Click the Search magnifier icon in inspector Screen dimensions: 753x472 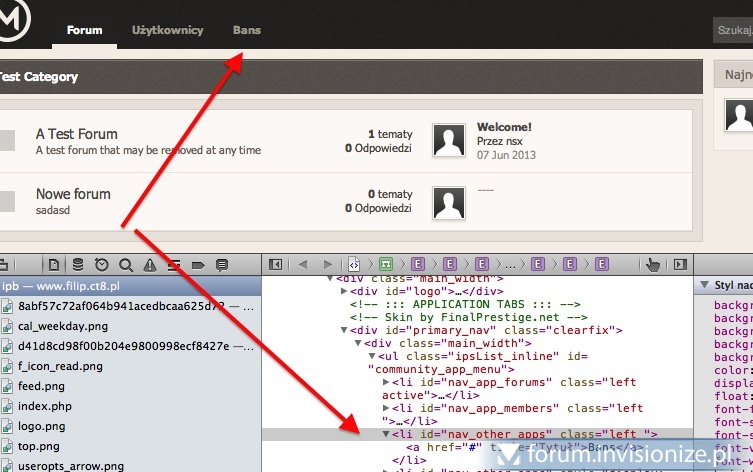click(126, 265)
